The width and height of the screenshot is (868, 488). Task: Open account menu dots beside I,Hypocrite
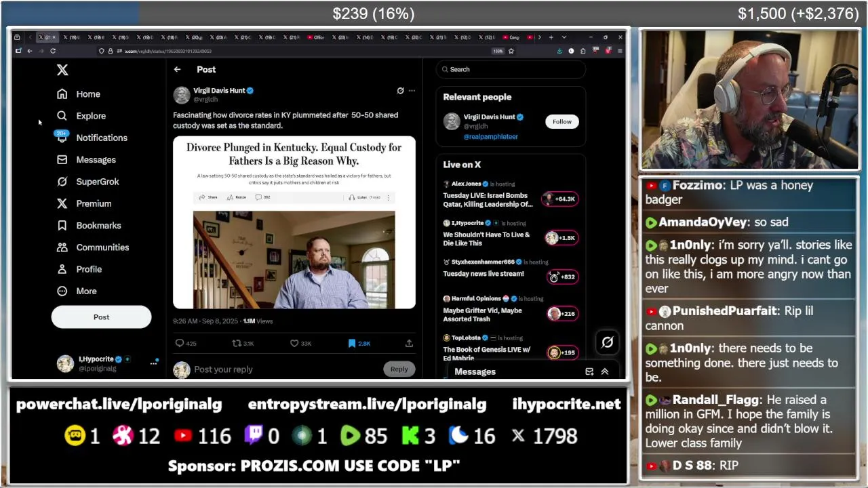(x=154, y=364)
